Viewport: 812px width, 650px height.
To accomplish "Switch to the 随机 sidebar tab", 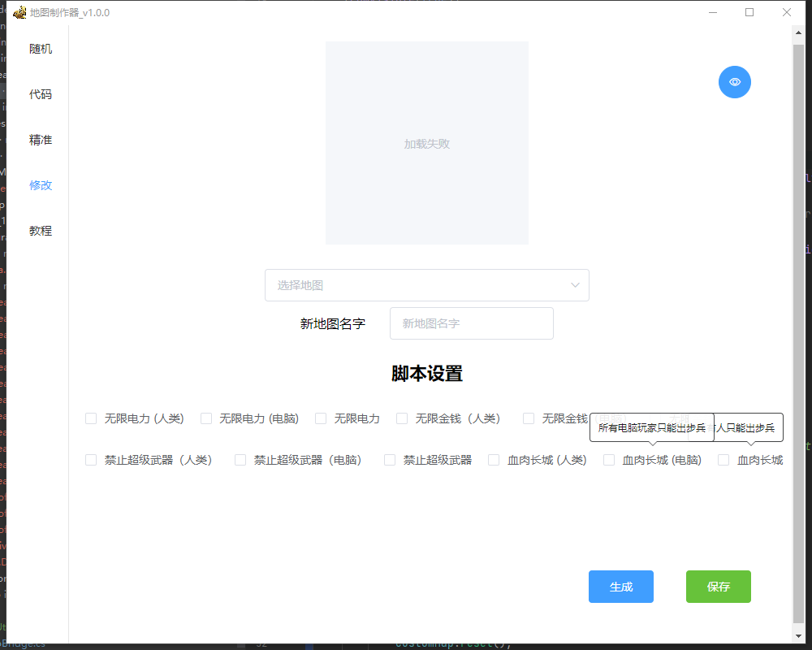I will (41, 49).
